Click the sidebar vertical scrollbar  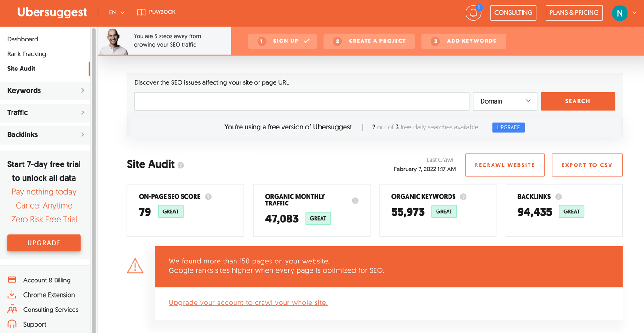(x=94, y=180)
